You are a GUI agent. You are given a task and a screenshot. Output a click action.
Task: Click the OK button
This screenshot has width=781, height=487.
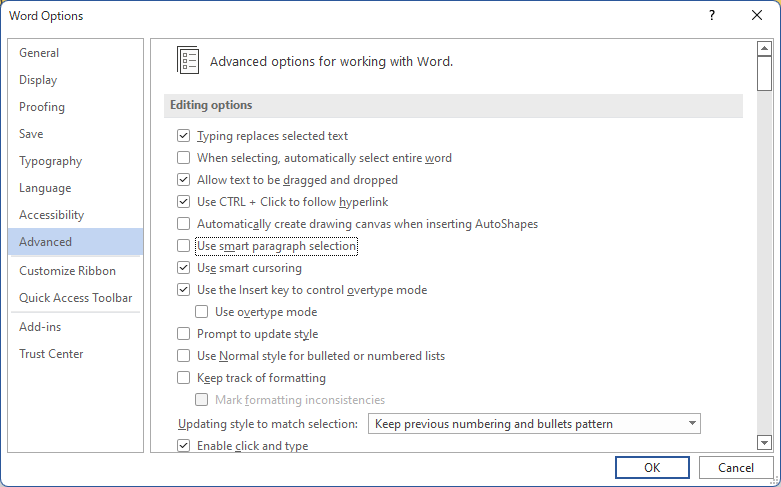point(652,468)
